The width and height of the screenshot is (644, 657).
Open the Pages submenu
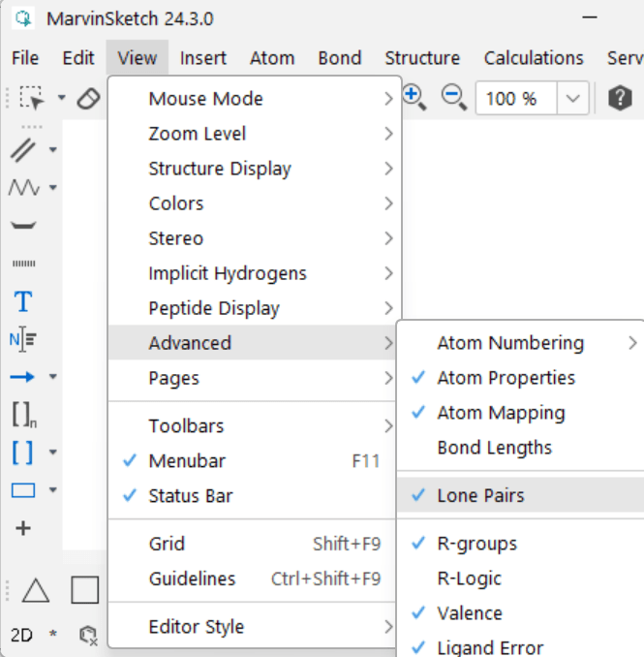252,378
